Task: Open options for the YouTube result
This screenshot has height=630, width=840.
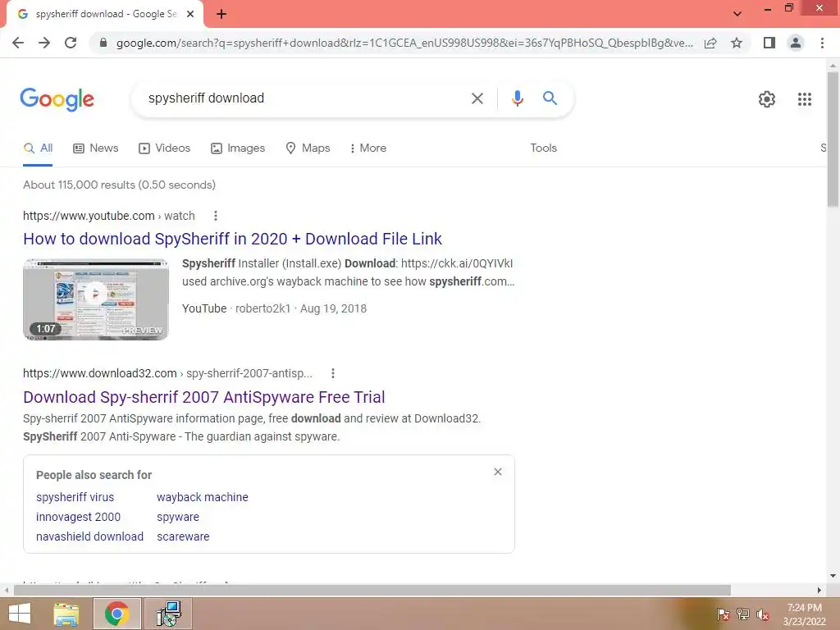Action: tap(216, 216)
